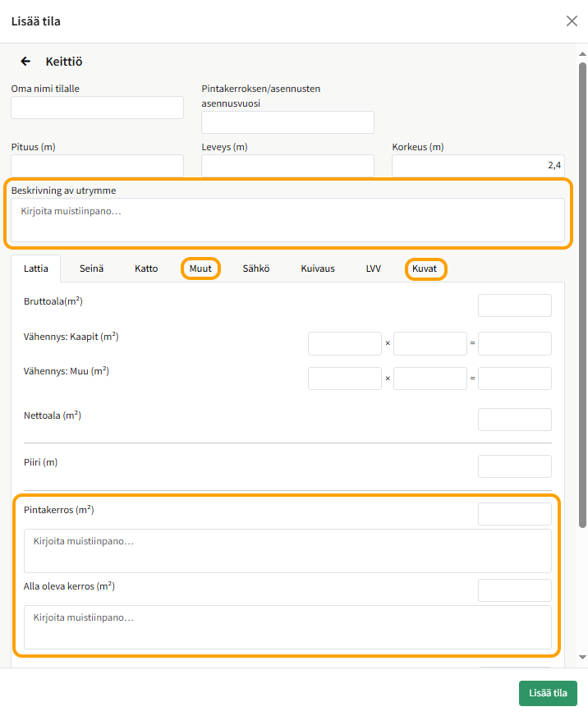Select the Kuivaus tab
The width and height of the screenshot is (588, 716).
point(318,268)
